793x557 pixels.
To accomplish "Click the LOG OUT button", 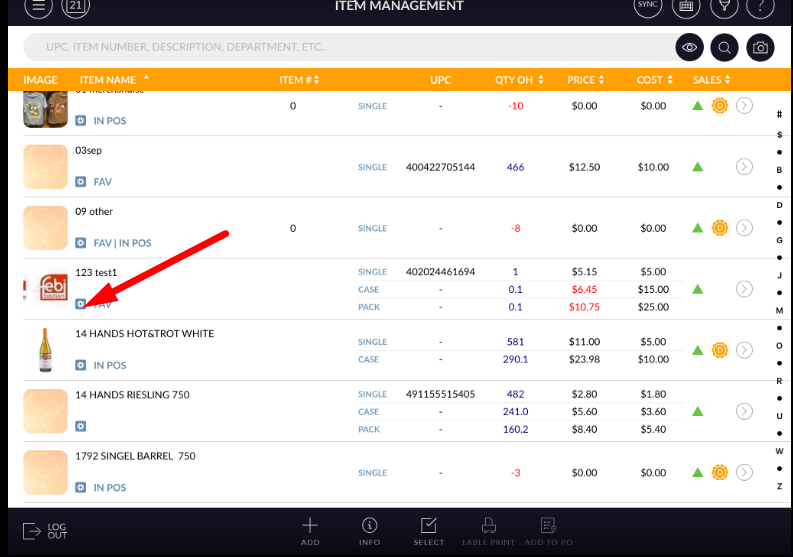I will (x=45, y=531).
